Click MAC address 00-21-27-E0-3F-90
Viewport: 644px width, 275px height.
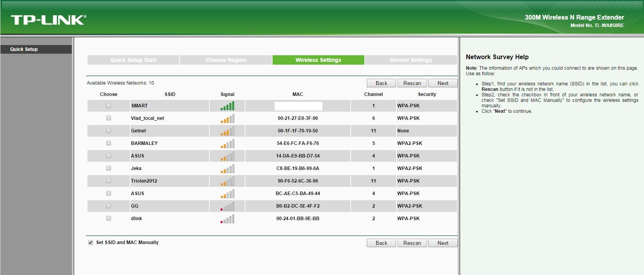point(298,118)
